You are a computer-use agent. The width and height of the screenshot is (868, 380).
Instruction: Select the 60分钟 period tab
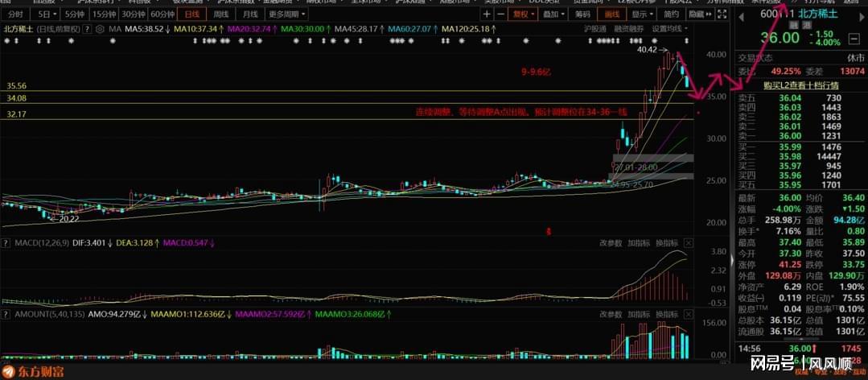click(162, 14)
